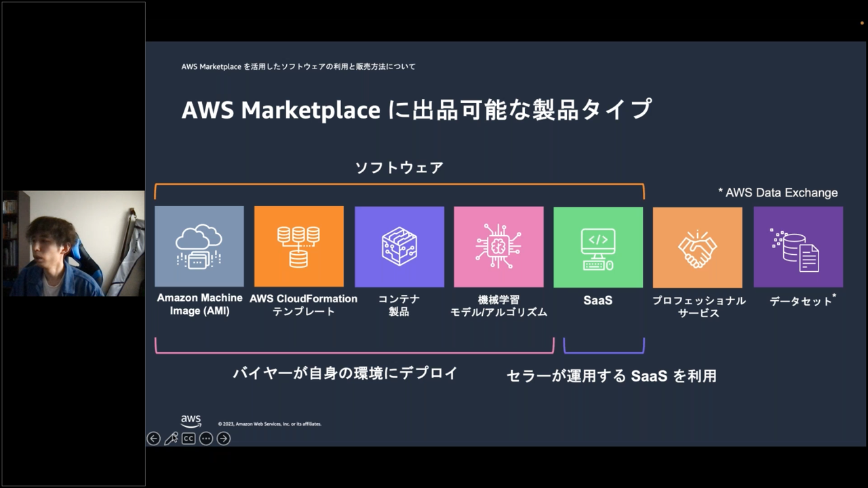Click the "コンテナ製品" label

(399, 305)
